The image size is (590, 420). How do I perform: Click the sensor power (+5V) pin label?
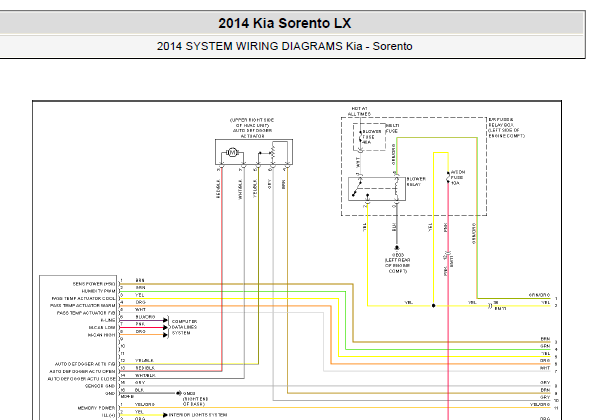tap(94, 284)
